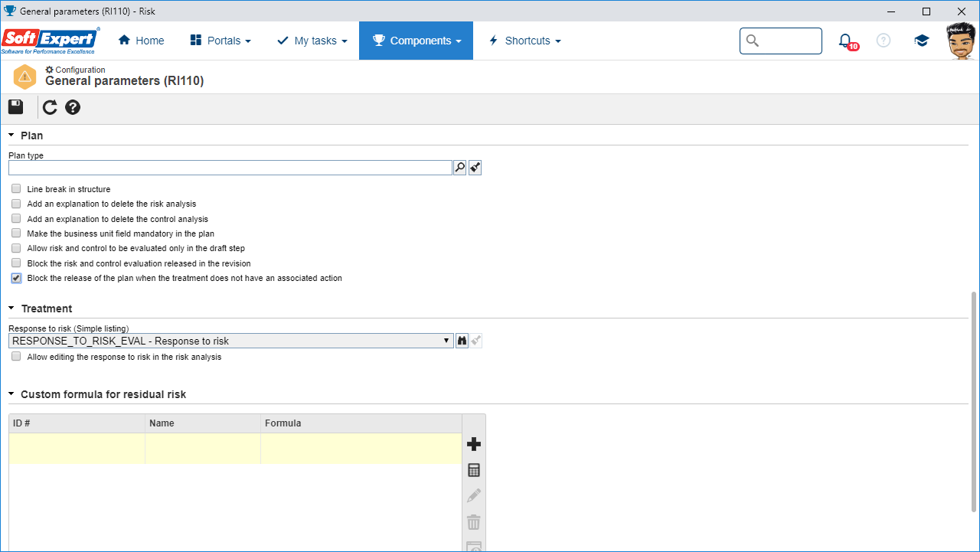Click the orange risk warning hexagon icon
The image size is (980, 552).
point(25,77)
